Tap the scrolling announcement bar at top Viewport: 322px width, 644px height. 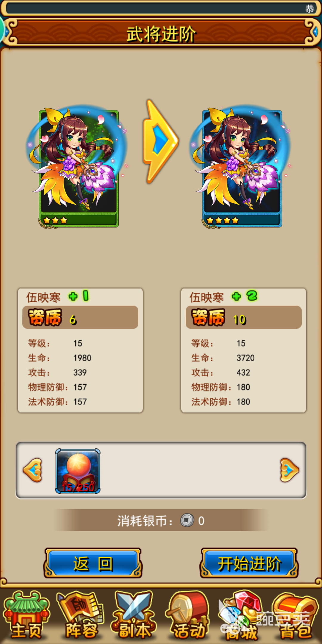pos(161,8)
